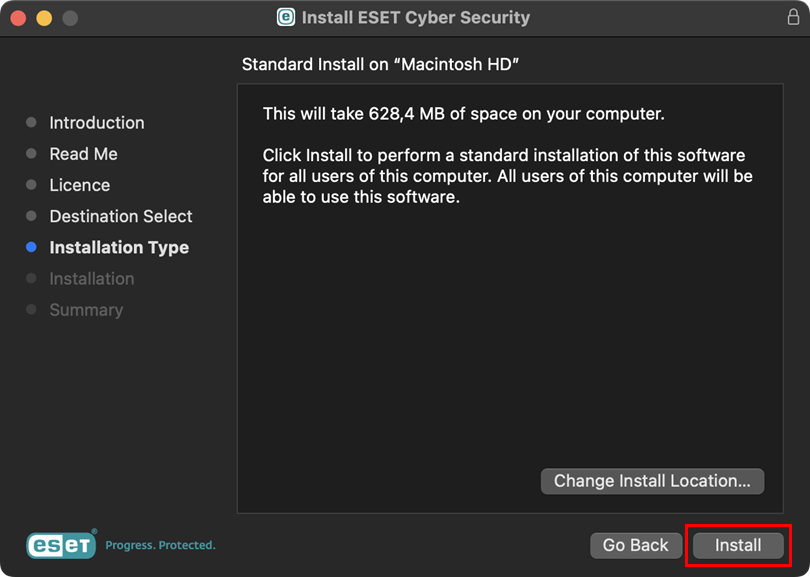This screenshot has width=810, height=577.
Task: Click the dimmed Installation step
Action: 91,278
